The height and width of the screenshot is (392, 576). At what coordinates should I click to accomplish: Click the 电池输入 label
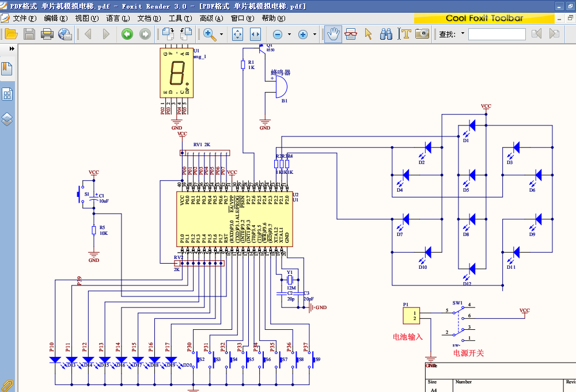(x=408, y=337)
